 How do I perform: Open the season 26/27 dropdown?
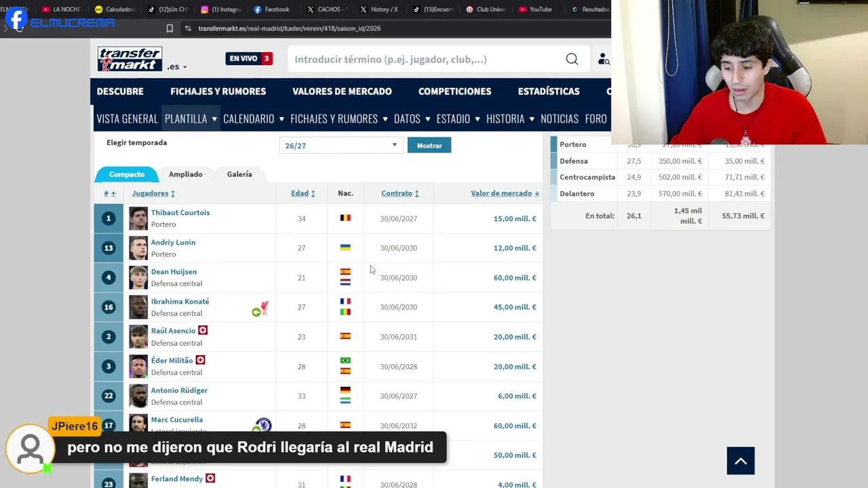pos(340,146)
